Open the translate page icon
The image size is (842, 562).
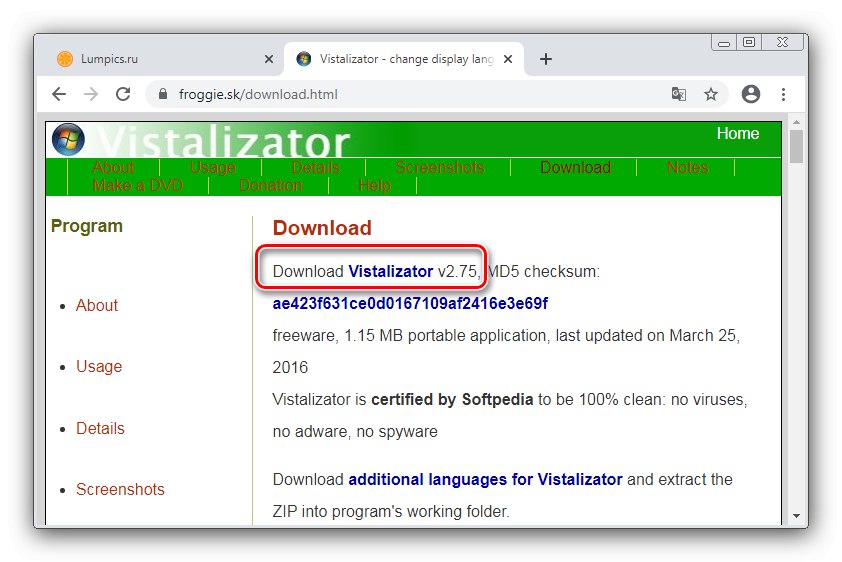click(x=679, y=94)
